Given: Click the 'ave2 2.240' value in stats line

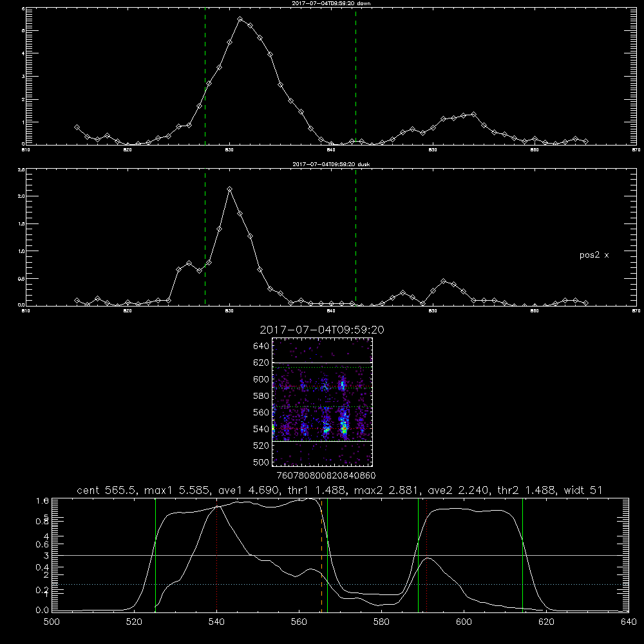Looking at the screenshot, I should click(458, 490).
